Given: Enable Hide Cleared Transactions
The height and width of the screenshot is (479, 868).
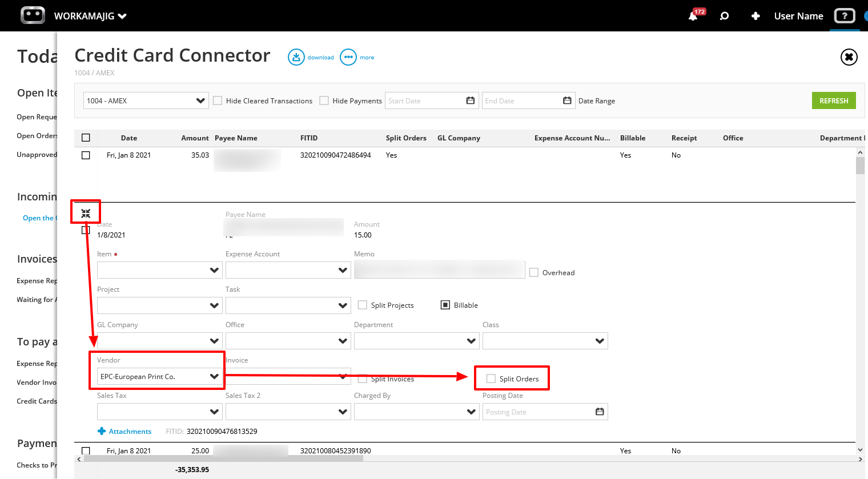Looking at the screenshot, I should [218, 100].
